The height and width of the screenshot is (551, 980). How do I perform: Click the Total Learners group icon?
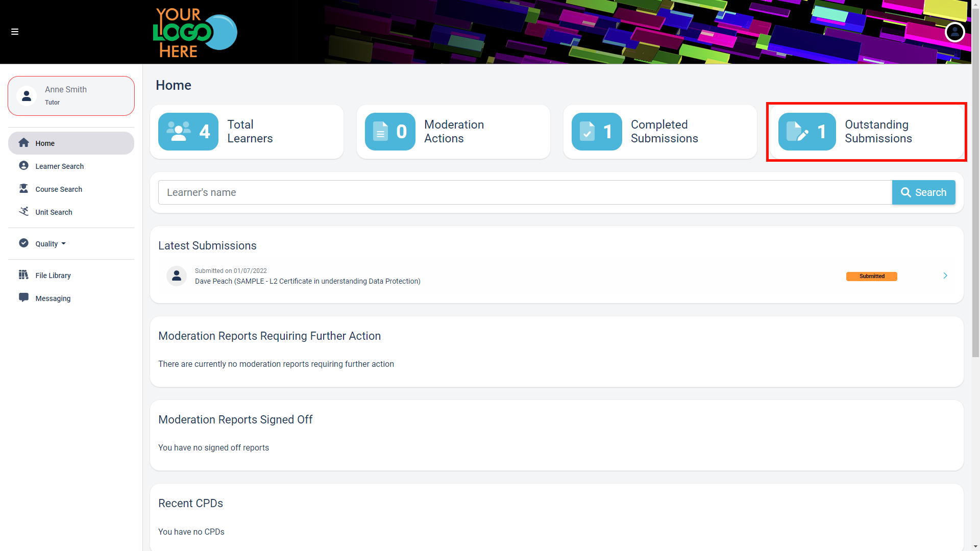pos(179,132)
